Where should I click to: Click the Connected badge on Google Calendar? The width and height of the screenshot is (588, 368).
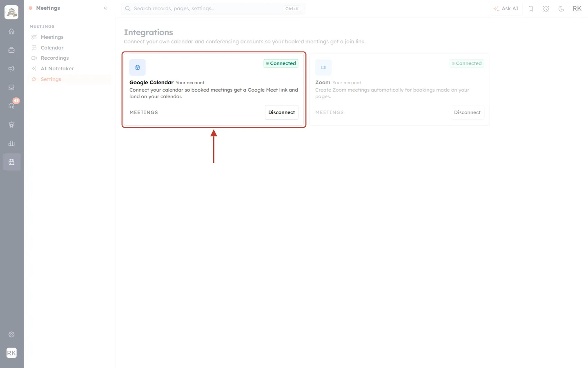[x=281, y=63]
